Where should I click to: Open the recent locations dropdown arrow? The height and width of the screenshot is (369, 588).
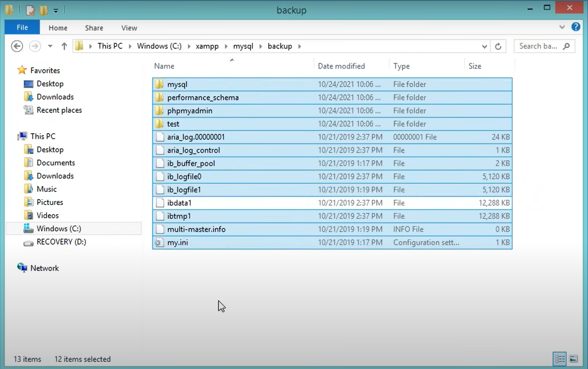[x=50, y=46]
